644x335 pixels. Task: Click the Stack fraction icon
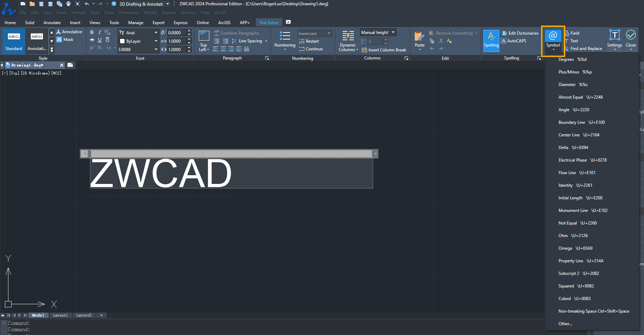[107, 32]
